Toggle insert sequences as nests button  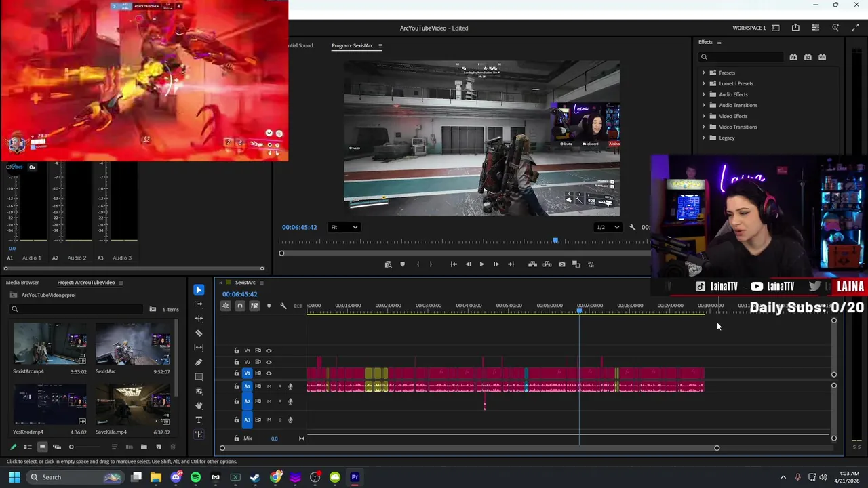pos(225,306)
